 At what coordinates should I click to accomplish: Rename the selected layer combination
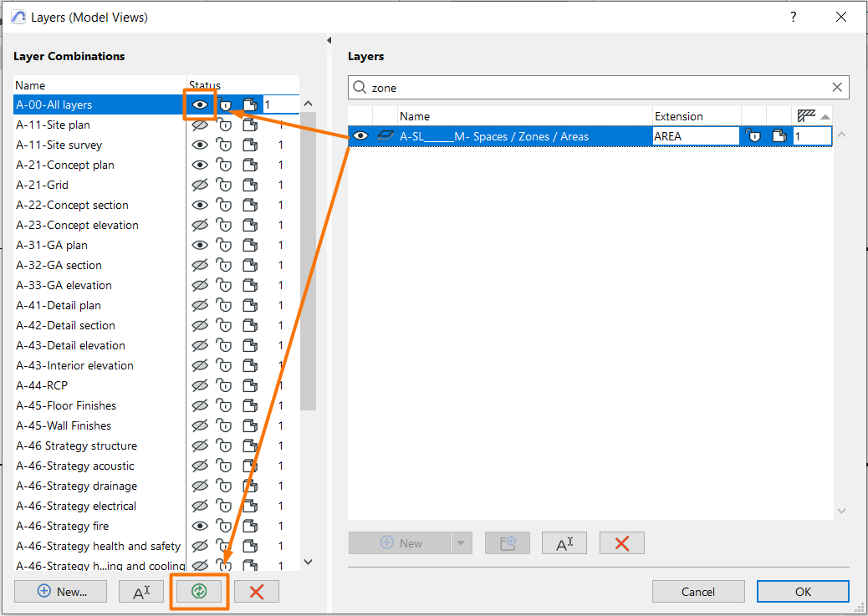tap(141, 592)
